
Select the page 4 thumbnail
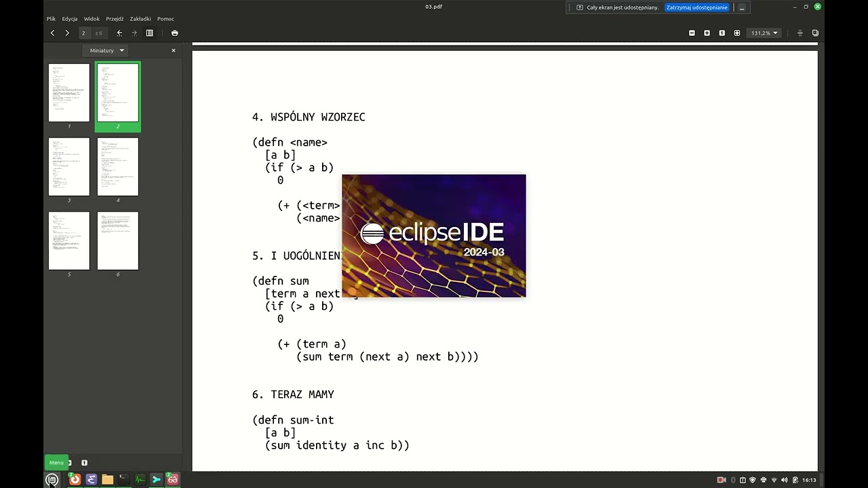tap(118, 167)
